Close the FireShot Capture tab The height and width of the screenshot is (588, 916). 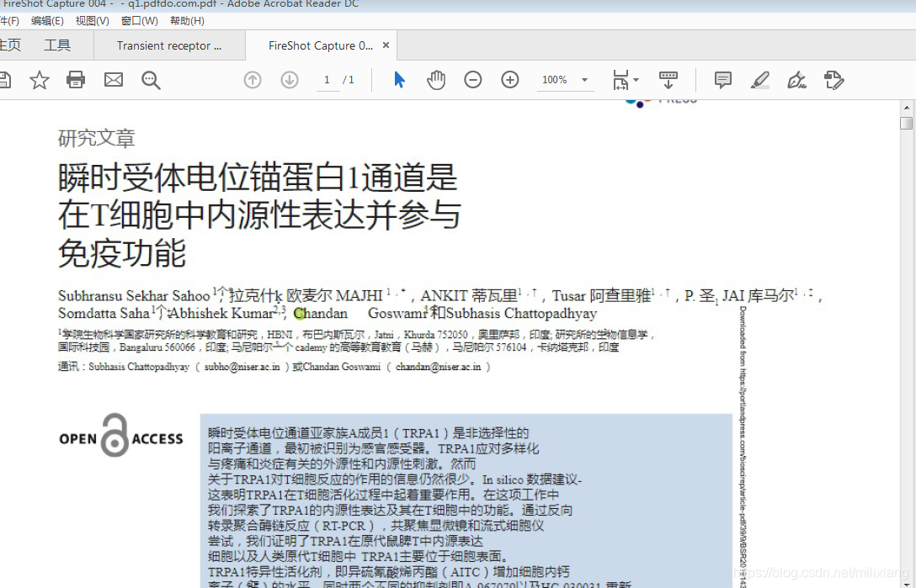coord(386,45)
